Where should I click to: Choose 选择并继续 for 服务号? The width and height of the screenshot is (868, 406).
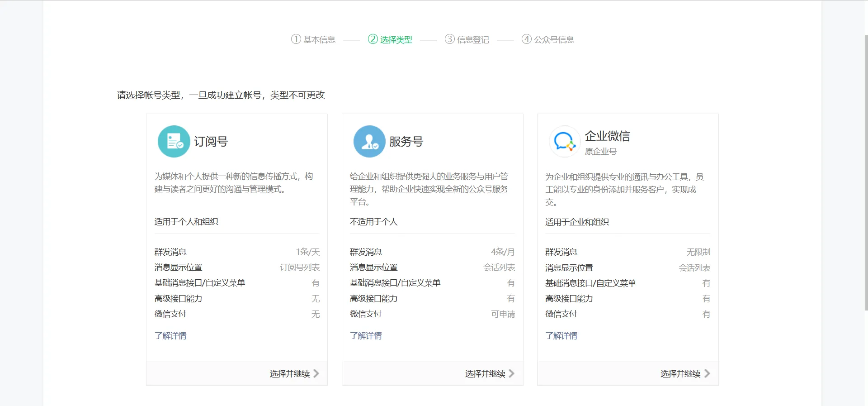point(485,373)
